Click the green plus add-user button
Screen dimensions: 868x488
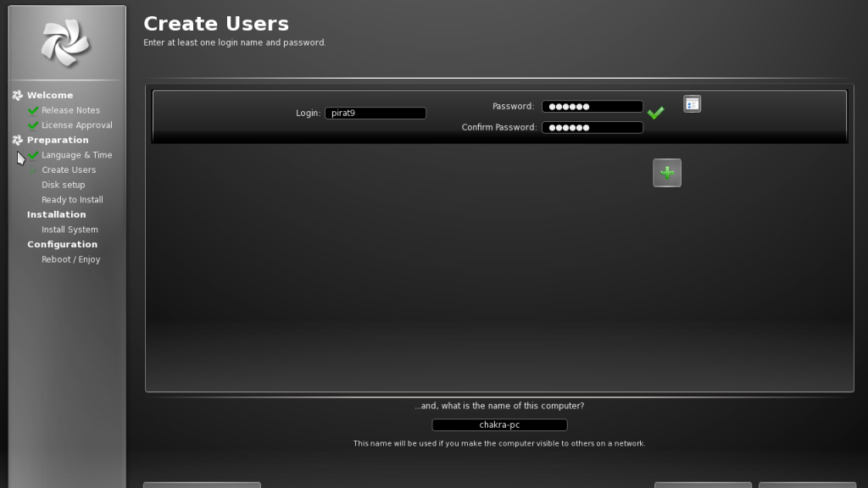[x=667, y=173]
